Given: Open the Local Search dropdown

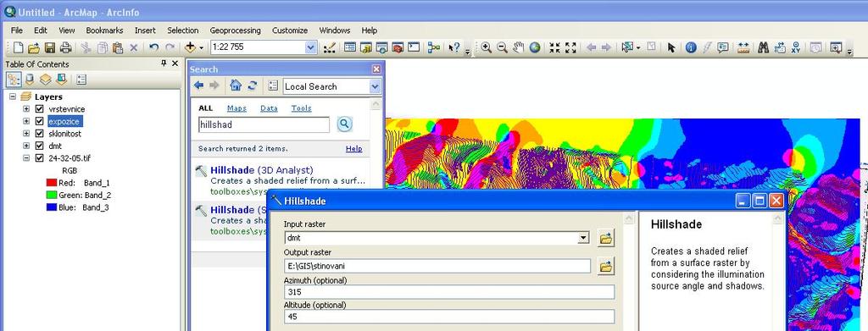Looking at the screenshot, I should (x=376, y=86).
